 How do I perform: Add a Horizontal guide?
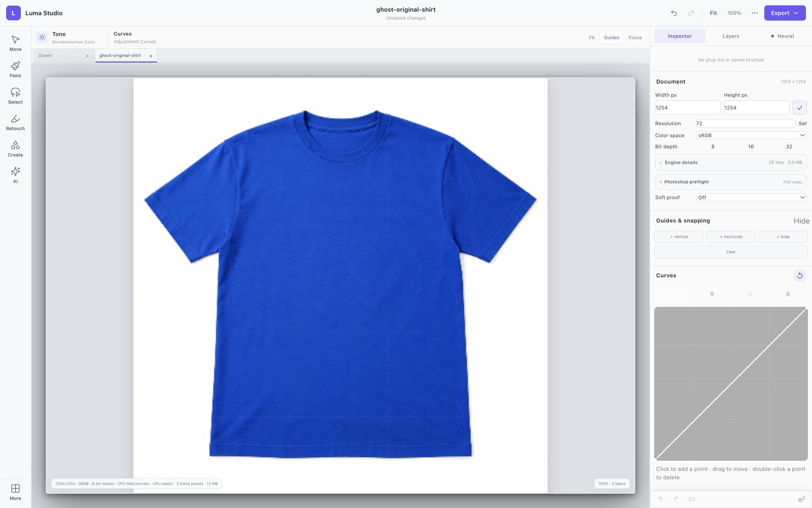731,237
